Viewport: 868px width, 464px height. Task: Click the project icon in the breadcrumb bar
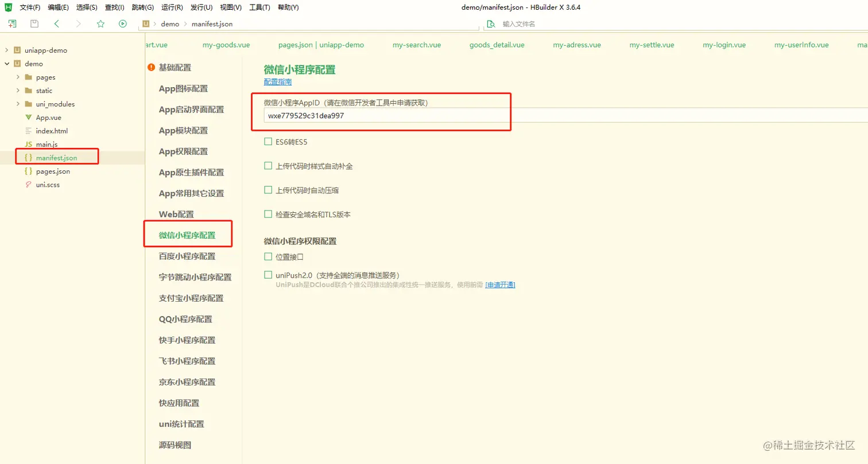point(146,24)
